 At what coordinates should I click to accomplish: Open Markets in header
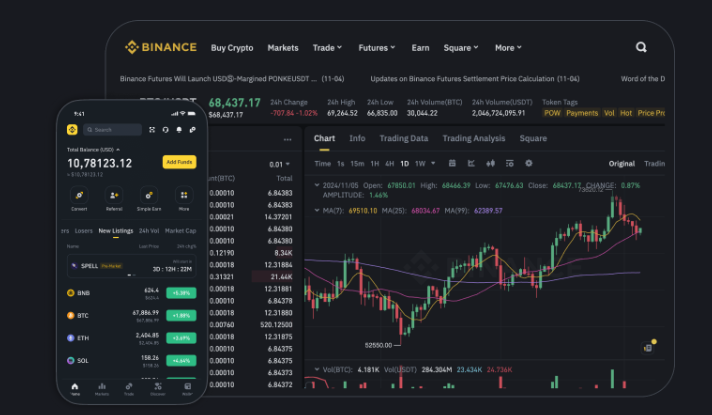pos(283,48)
